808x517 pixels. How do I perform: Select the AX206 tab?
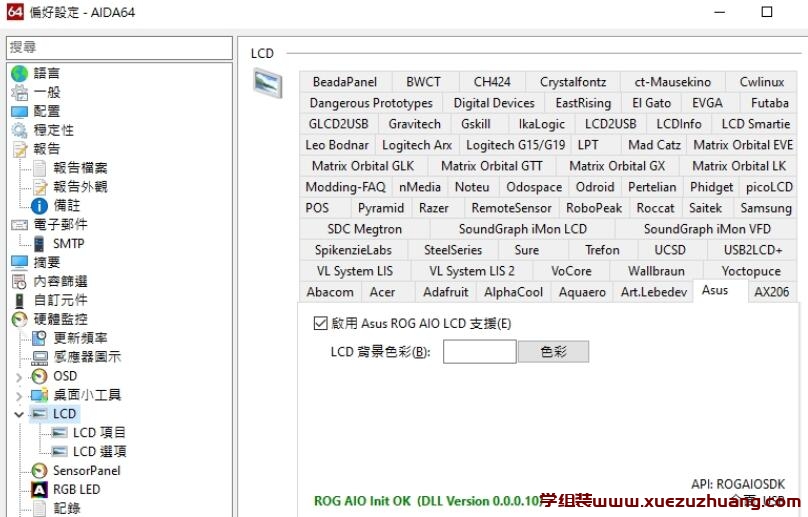771,292
